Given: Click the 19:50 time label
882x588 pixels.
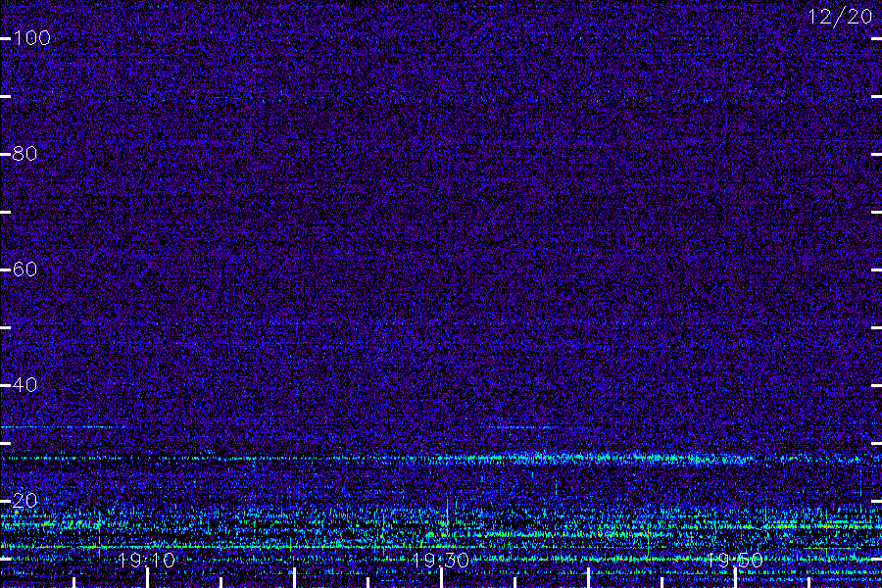Looking at the screenshot, I should tap(734, 561).
